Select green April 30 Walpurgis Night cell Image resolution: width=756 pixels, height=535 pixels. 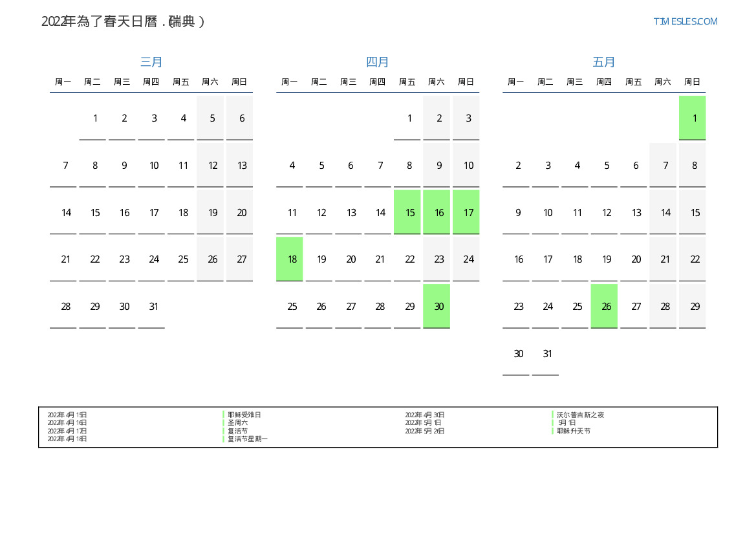[437, 306]
